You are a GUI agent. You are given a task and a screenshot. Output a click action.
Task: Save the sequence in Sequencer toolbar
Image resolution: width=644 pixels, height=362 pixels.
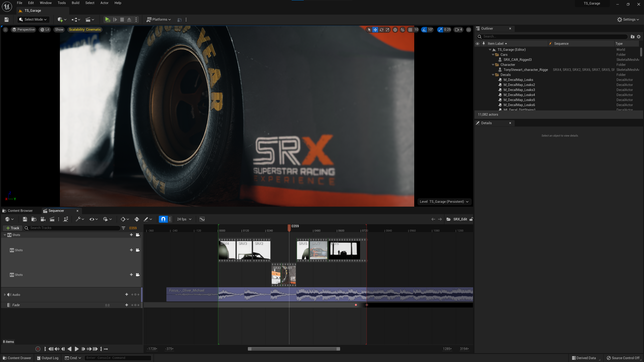click(x=25, y=219)
